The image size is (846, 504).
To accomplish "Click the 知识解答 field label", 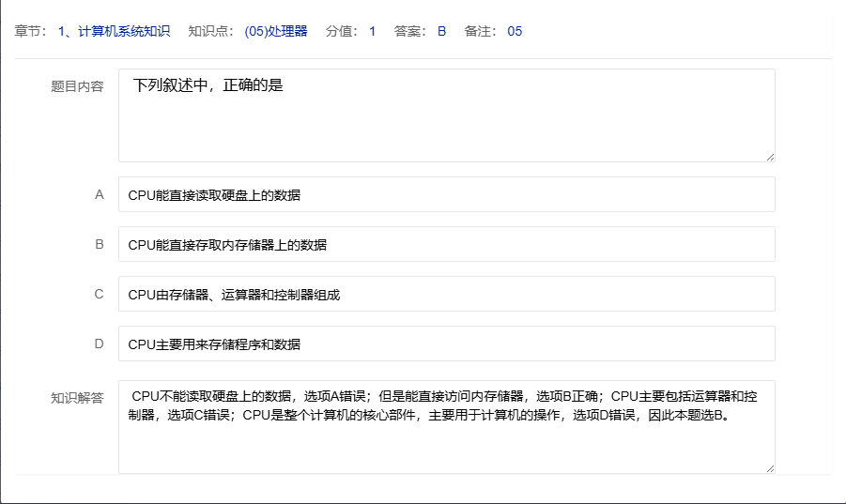I will click(x=77, y=397).
